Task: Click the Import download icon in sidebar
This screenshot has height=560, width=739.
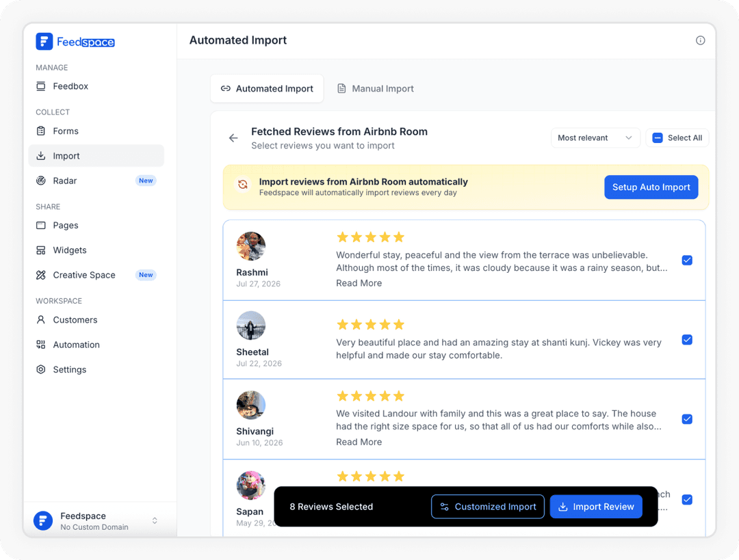Action: (41, 156)
